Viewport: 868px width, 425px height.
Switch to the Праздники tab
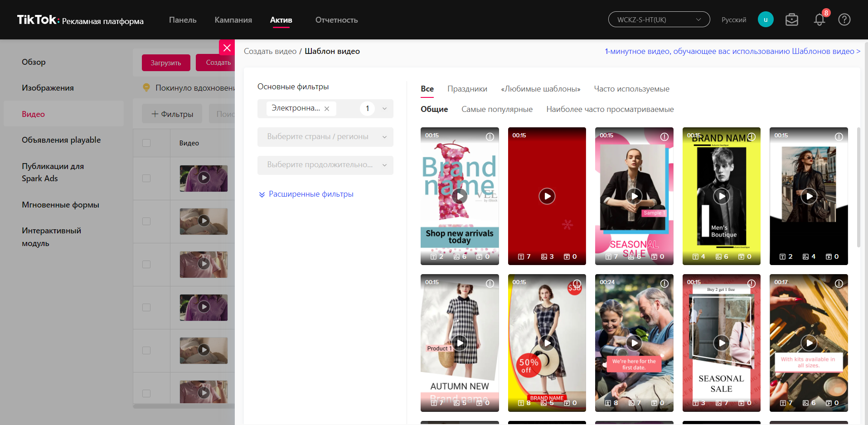[x=467, y=89]
